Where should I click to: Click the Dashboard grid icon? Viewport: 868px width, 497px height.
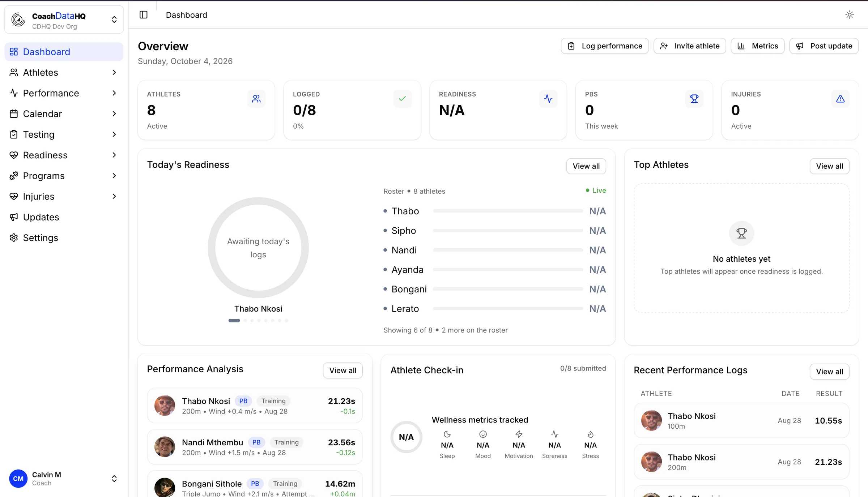14,52
